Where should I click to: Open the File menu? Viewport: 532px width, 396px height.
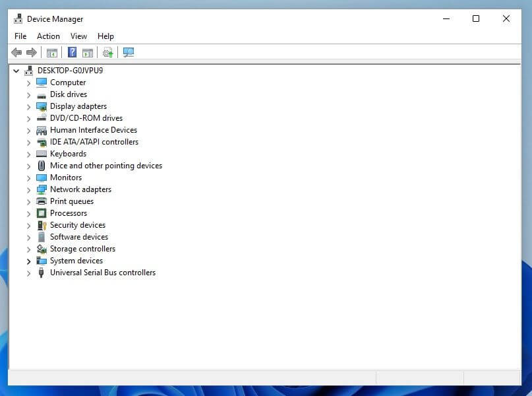[20, 36]
